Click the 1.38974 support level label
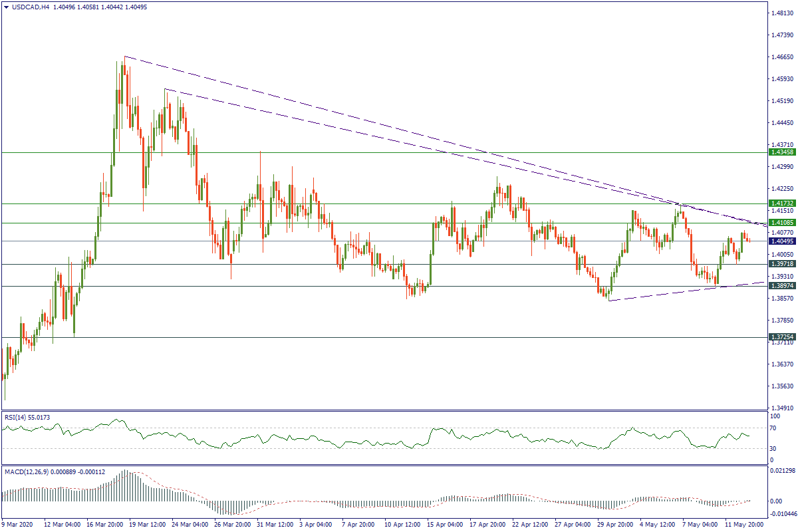 click(x=782, y=286)
